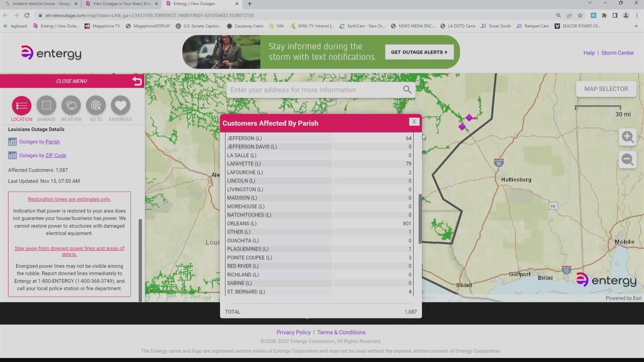Select the LAFAYETTE (L) row
The width and height of the screenshot is (644, 362).
coord(319,164)
